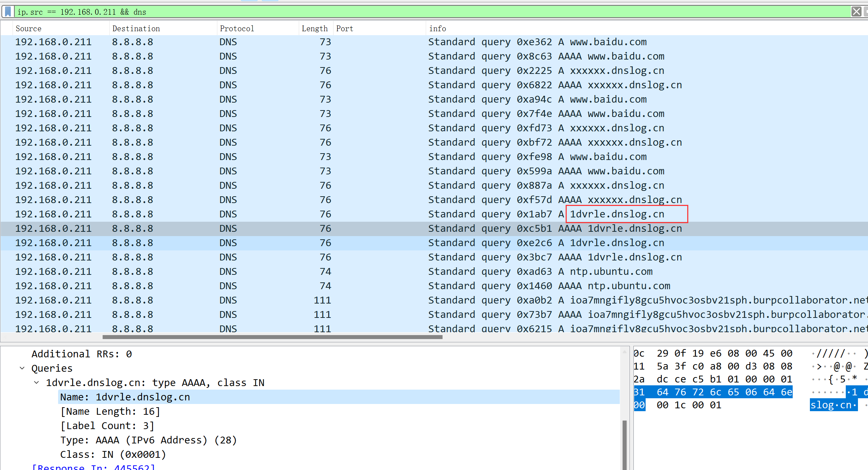Image resolution: width=868 pixels, height=470 pixels.
Task: Select packet query 0xf57d AAAA xxxxxx.dnslog.cn
Action: click(434, 200)
